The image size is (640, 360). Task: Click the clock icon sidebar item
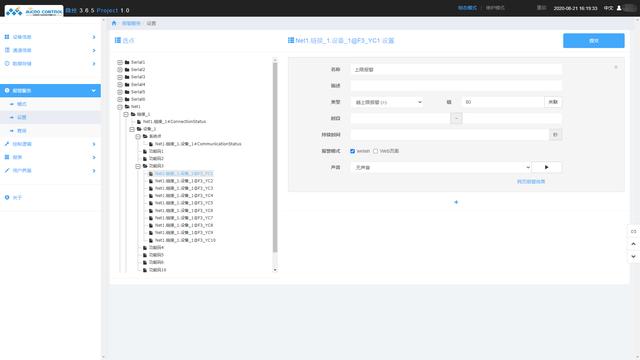(x=7, y=63)
